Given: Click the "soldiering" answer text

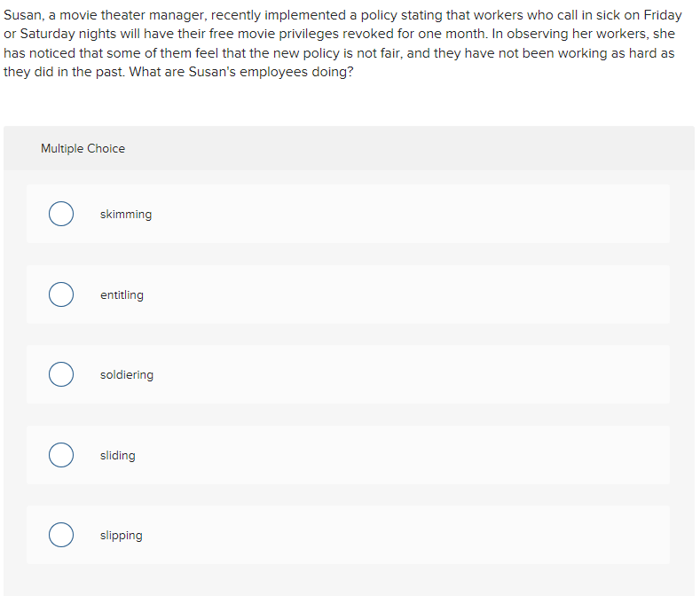Looking at the screenshot, I should pyautogui.click(x=127, y=375).
